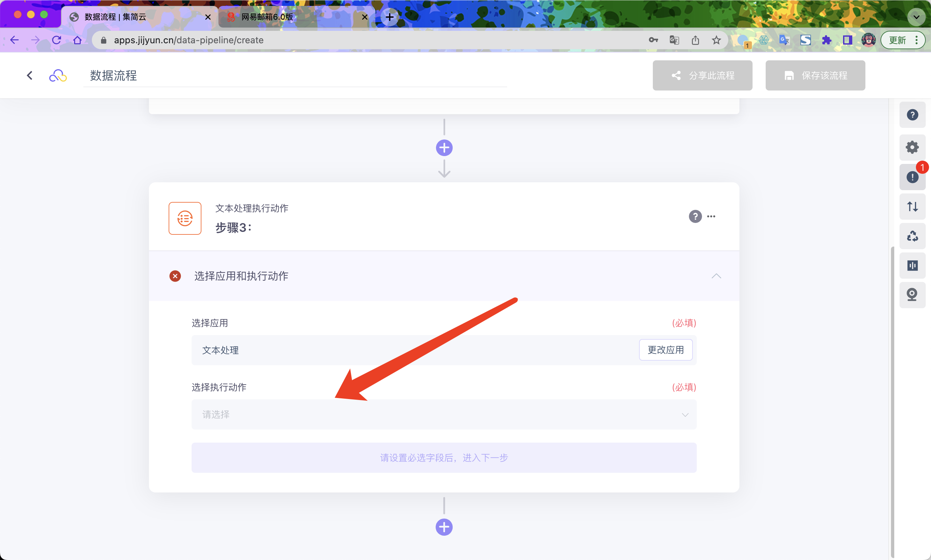This screenshot has height=560, width=931.
Task: Add a step with upper plus button
Action: [444, 148]
